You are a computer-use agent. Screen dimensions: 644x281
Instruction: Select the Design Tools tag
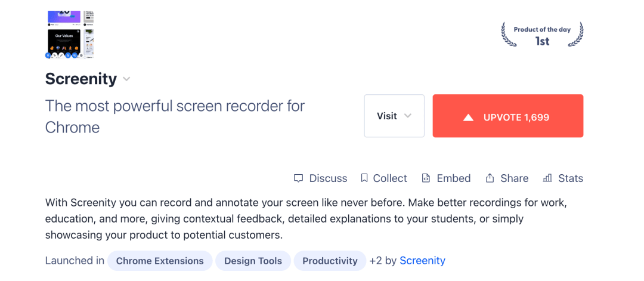pyautogui.click(x=253, y=261)
